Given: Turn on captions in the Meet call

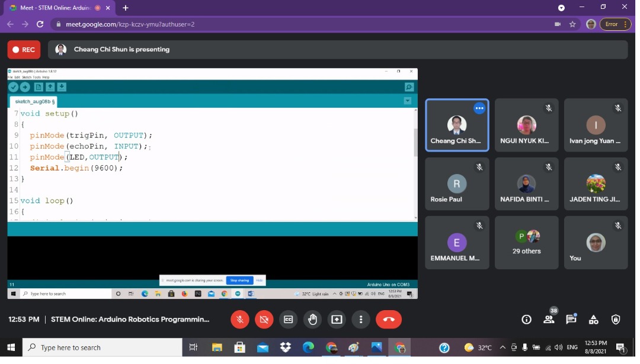Looking at the screenshot, I should pyautogui.click(x=288, y=319).
